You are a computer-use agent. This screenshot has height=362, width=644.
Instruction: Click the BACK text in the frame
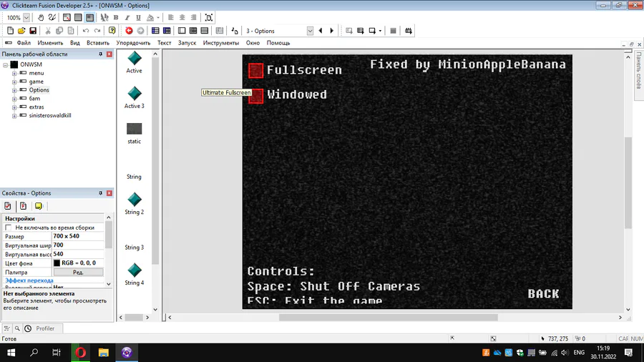point(543,294)
